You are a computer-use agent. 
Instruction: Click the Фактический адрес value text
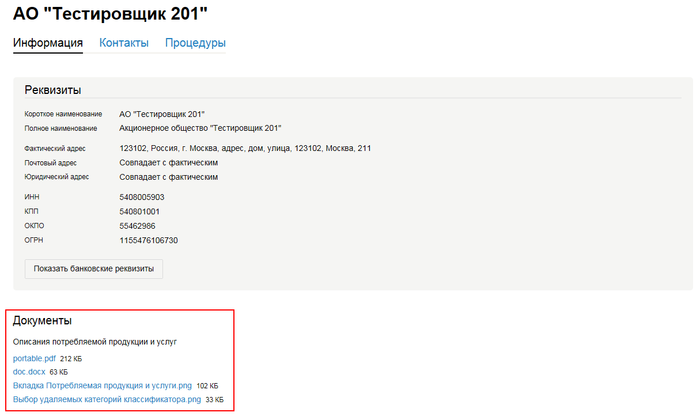pos(245,148)
